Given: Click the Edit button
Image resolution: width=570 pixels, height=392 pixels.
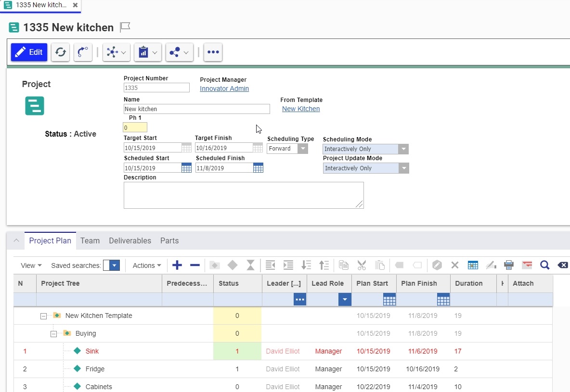Looking at the screenshot, I should tap(29, 52).
